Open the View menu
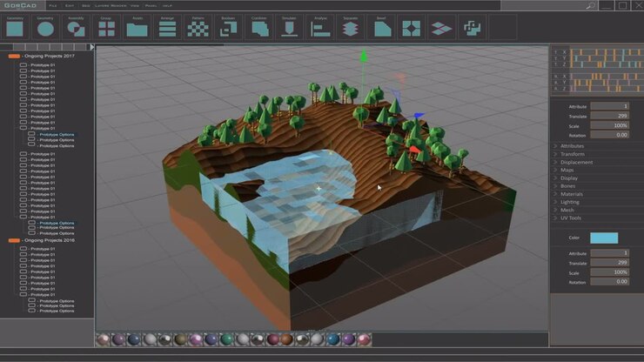The width and height of the screenshot is (644, 362). click(x=134, y=6)
